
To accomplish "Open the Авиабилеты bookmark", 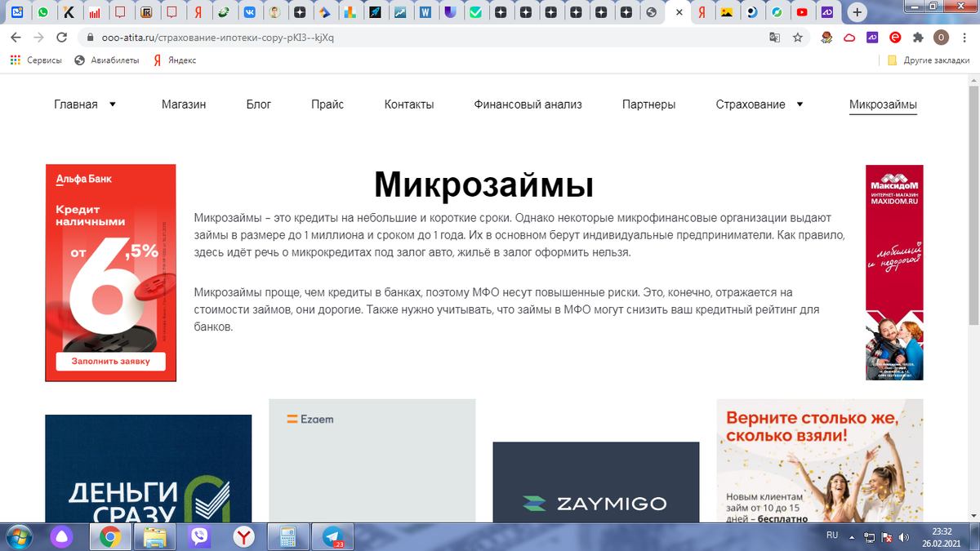I will 106,60.
